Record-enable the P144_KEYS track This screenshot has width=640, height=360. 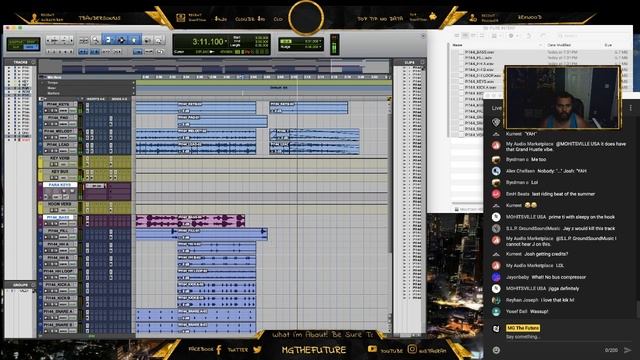click(46, 111)
